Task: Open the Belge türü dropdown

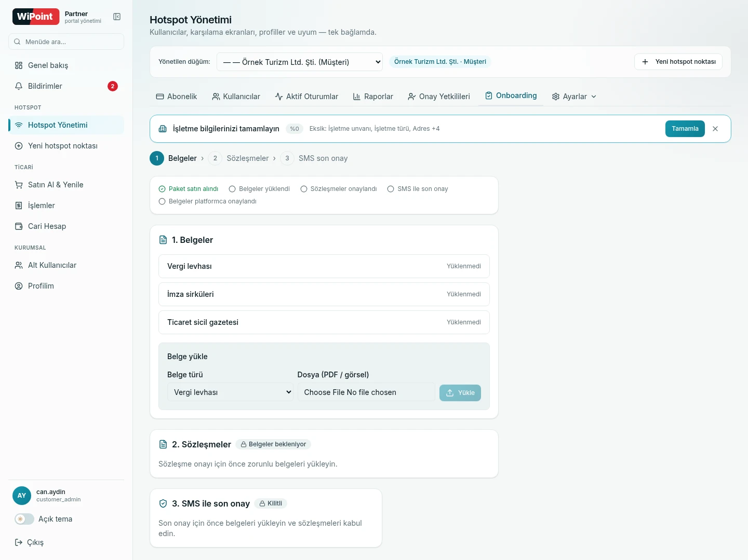Action: 230,392
